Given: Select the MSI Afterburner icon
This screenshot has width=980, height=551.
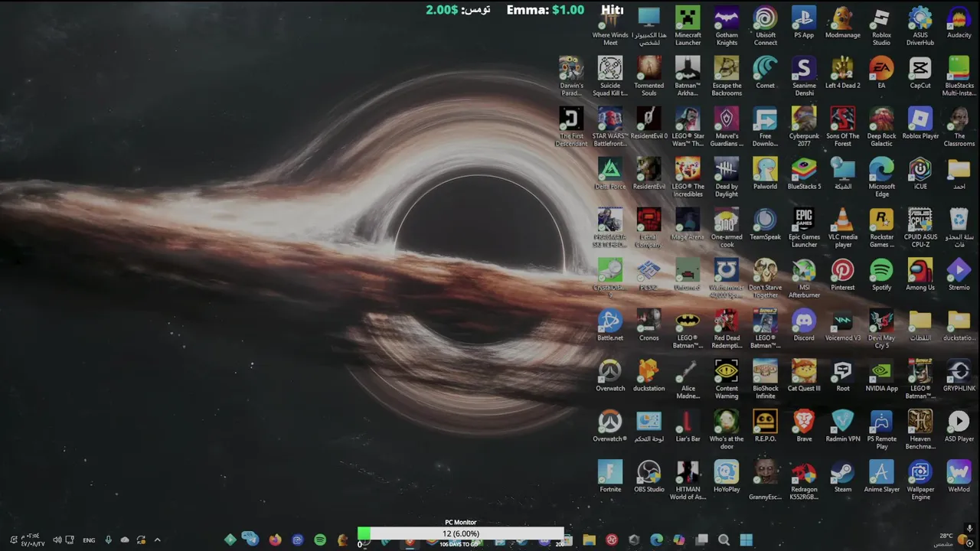Looking at the screenshot, I should [804, 279].
